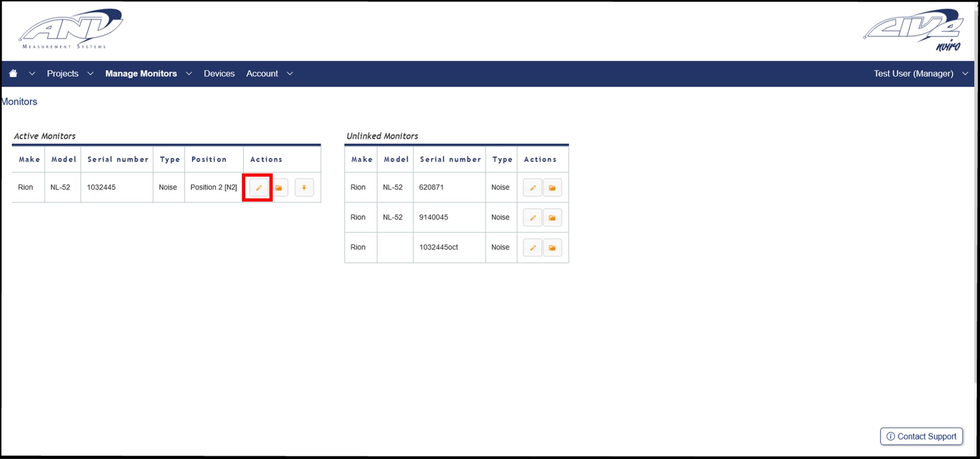Screen dimensions: 980x459
Task: Click Rion make cell in Active Monitors
Action: click(28, 187)
